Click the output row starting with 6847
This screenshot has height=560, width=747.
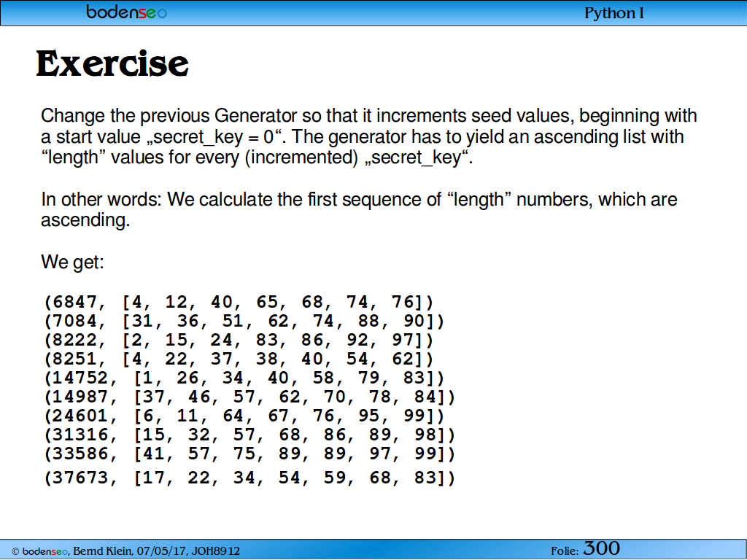(239, 303)
